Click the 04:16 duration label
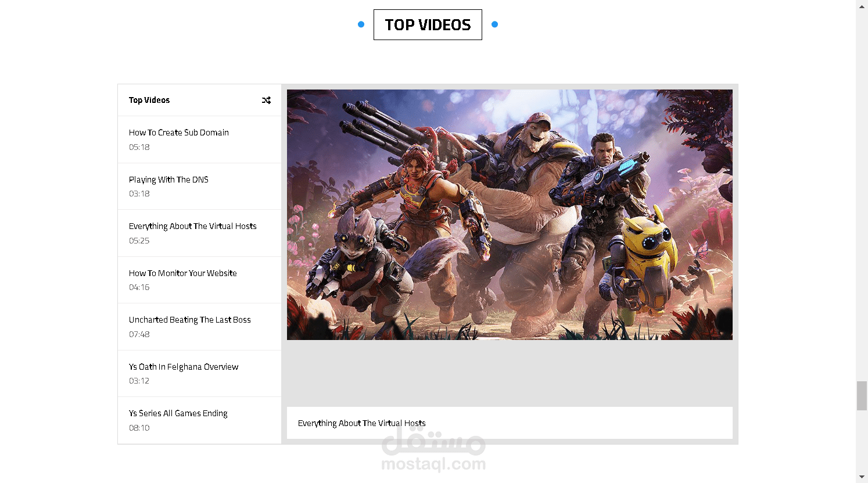The width and height of the screenshot is (868, 483). tap(139, 287)
